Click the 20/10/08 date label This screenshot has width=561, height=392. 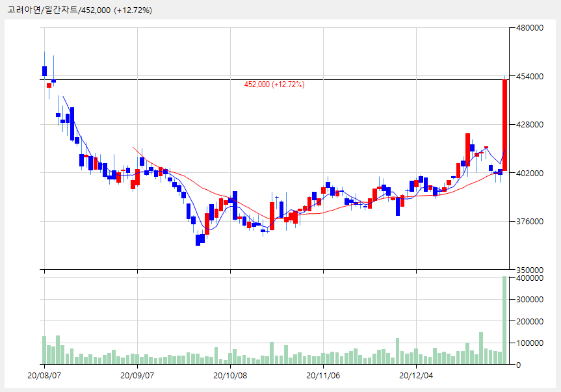point(230,376)
